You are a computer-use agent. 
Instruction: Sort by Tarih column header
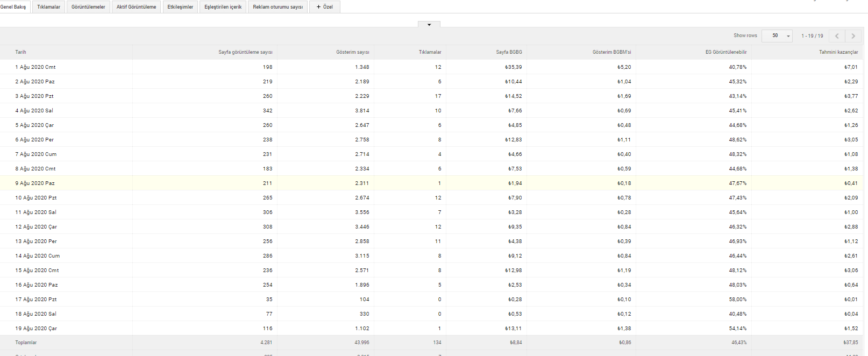[20, 52]
